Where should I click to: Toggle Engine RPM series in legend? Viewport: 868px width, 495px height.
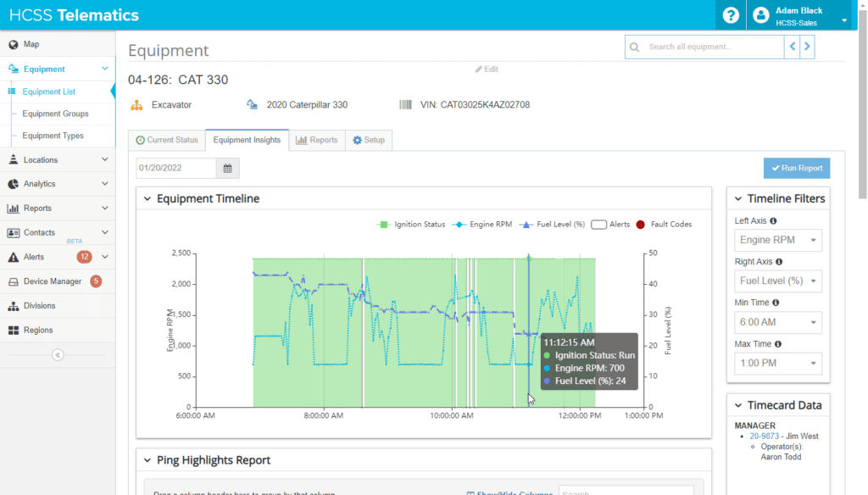(481, 225)
